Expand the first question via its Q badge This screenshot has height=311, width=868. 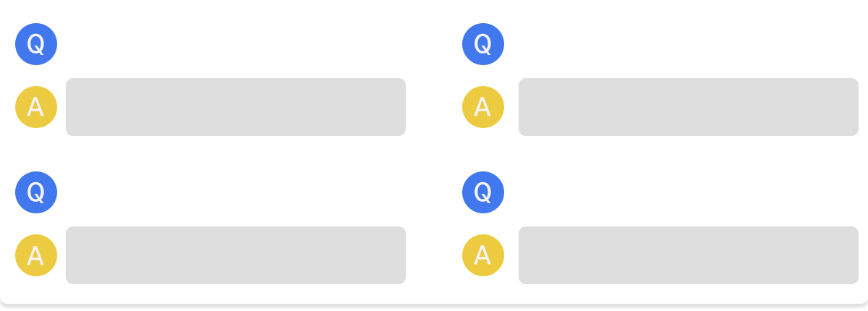pos(36,44)
